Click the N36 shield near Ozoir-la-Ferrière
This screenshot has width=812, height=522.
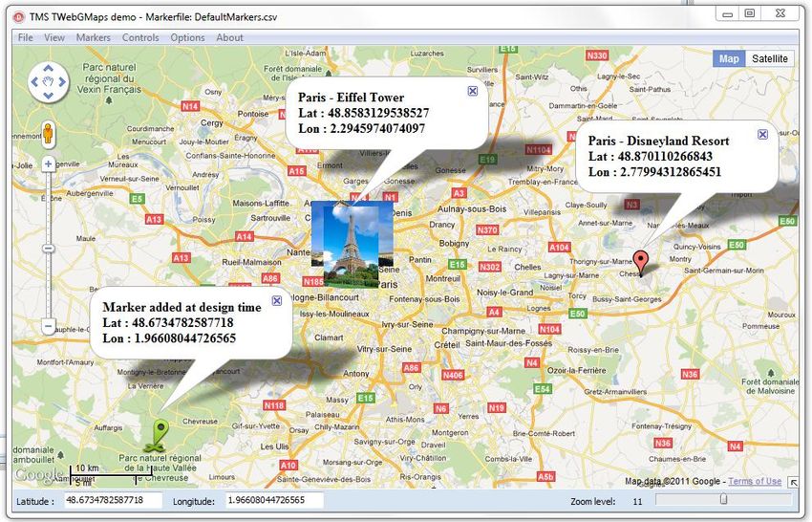690,374
